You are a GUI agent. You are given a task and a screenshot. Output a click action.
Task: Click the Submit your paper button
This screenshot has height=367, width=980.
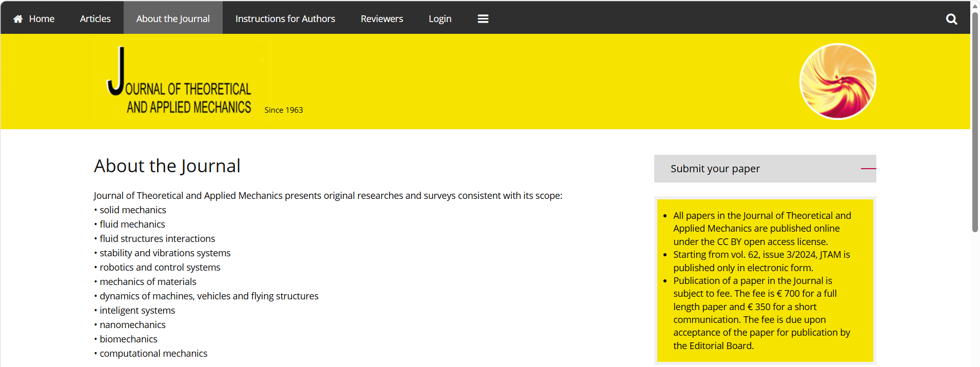(765, 169)
